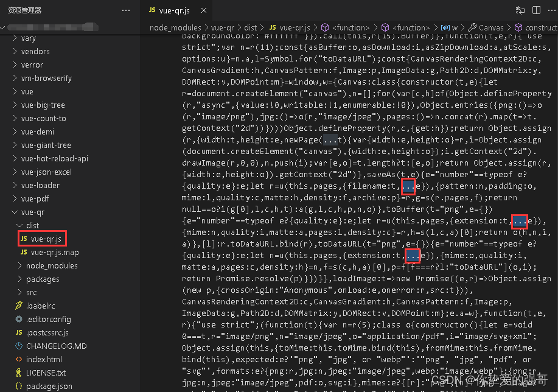Split the editor with the split icon
This screenshot has height=392, width=558.
tap(536, 10)
